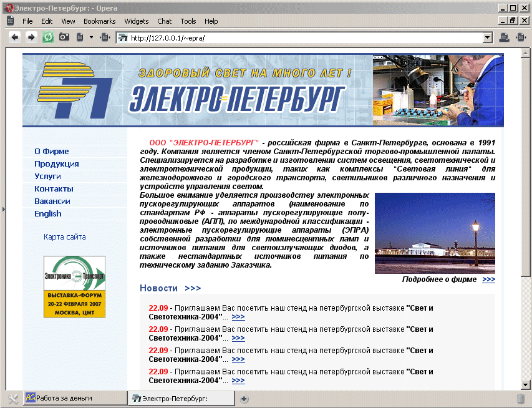
Task: Click the AC favicon on the Работа за деньги tab
Action: 30,397
